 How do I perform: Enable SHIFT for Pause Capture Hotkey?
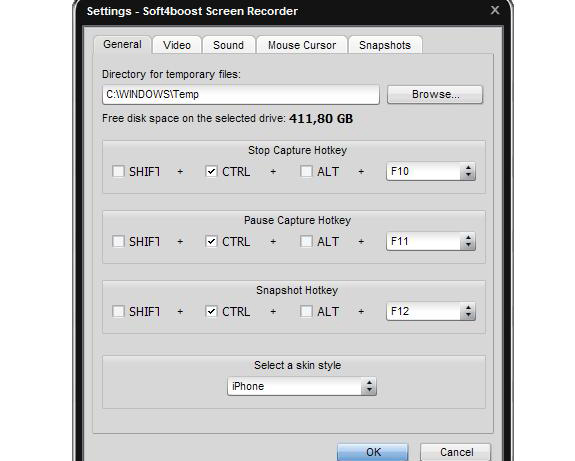pos(118,241)
